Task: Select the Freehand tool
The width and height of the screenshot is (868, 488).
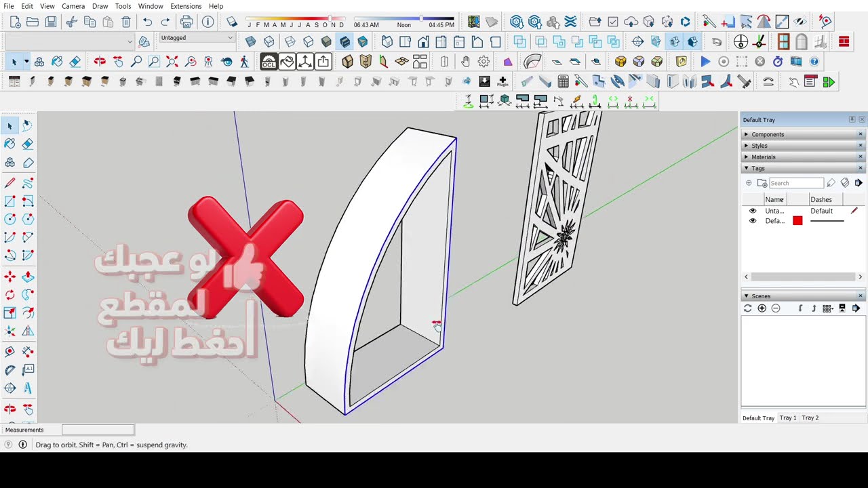Action: tap(28, 183)
